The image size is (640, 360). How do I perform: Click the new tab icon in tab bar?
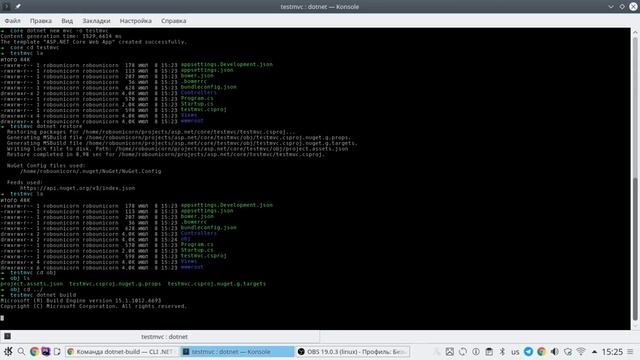(x=7, y=336)
